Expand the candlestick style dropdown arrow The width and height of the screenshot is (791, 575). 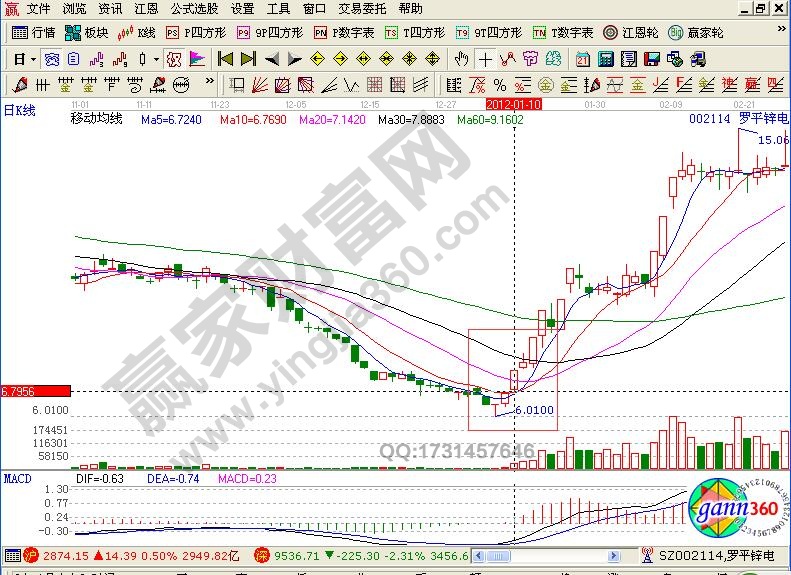click(157, 57)
